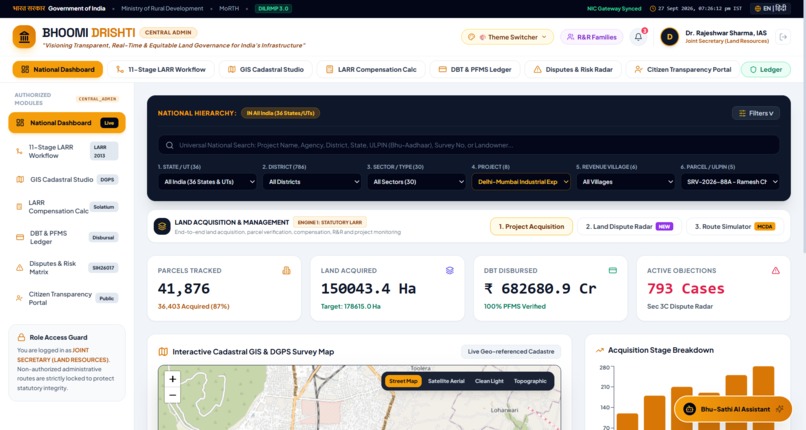Click the '793 Cases' value

click(x=686, y=289)
